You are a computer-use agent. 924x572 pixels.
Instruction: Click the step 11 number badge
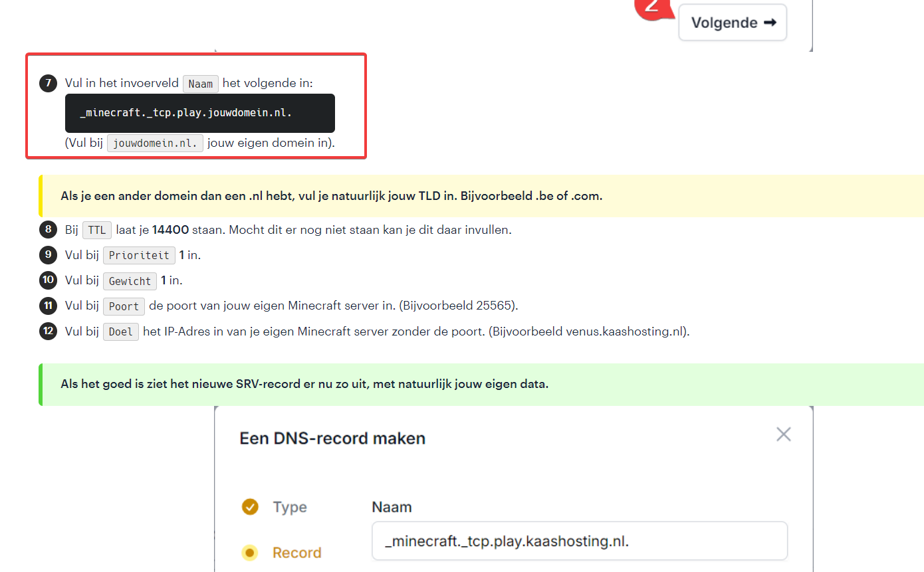click(48, 306)
